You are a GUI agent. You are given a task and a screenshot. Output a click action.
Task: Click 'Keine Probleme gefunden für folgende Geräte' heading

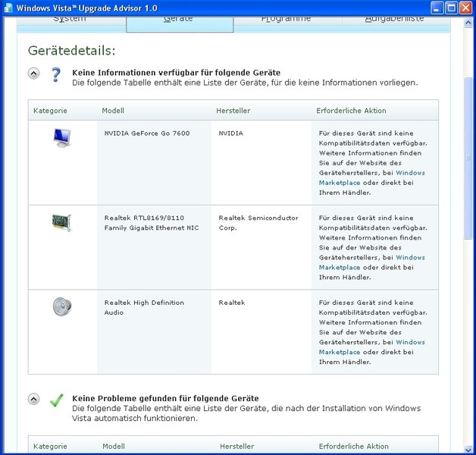(165, 398)
